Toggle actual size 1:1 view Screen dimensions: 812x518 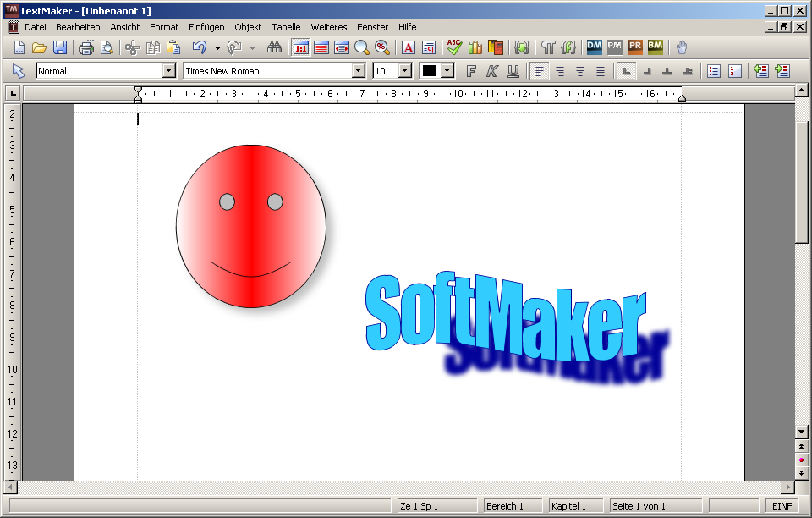(300, 47)
